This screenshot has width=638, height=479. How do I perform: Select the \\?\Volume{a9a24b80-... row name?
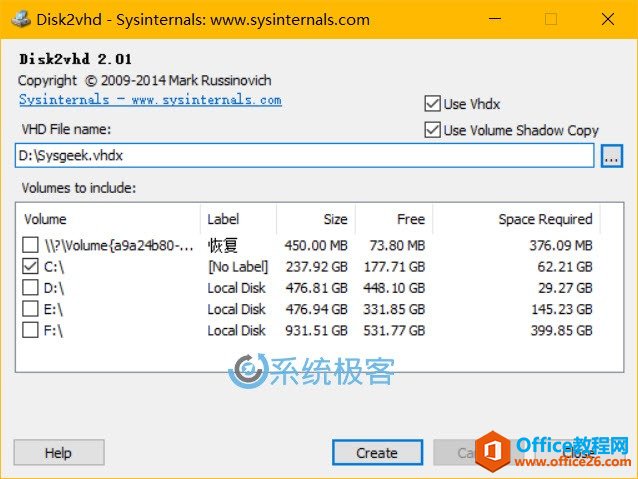coord(119,245)
